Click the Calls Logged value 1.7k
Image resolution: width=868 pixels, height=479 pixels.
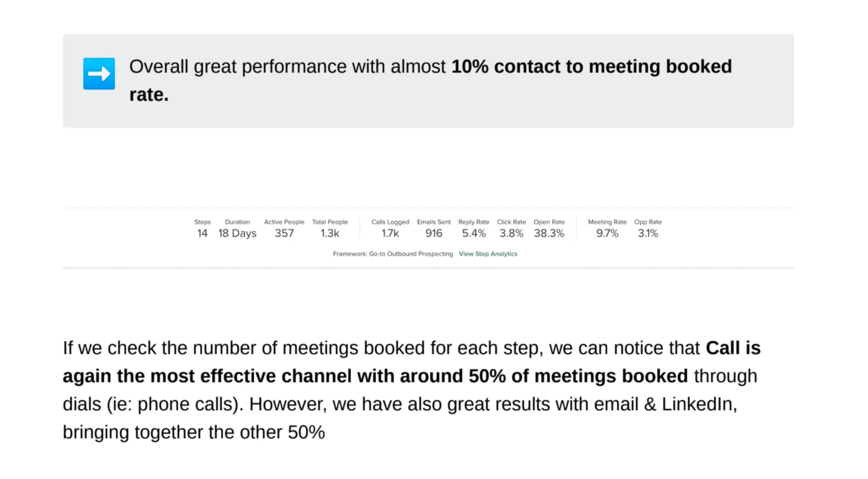tap(390, 233)
